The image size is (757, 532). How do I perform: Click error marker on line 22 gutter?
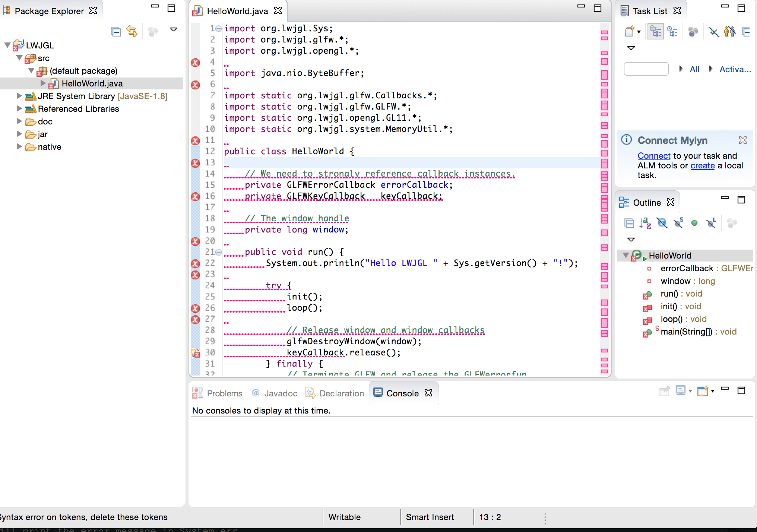195,264
